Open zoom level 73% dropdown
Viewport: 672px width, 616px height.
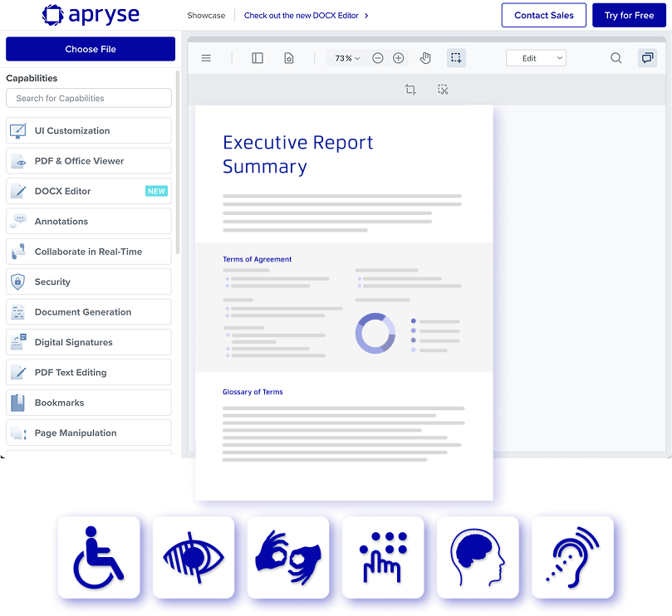click(x=347, y=58)
